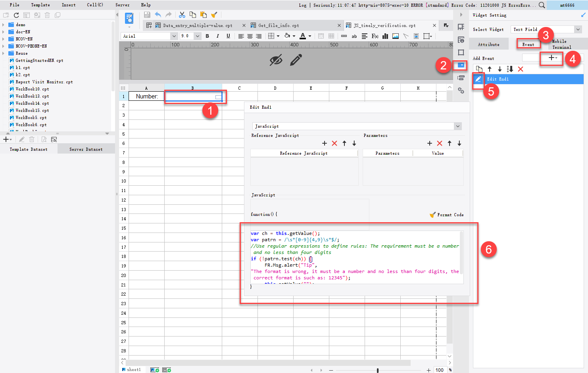
Task: Click the Add Event plus button
Action: point(551,58)
